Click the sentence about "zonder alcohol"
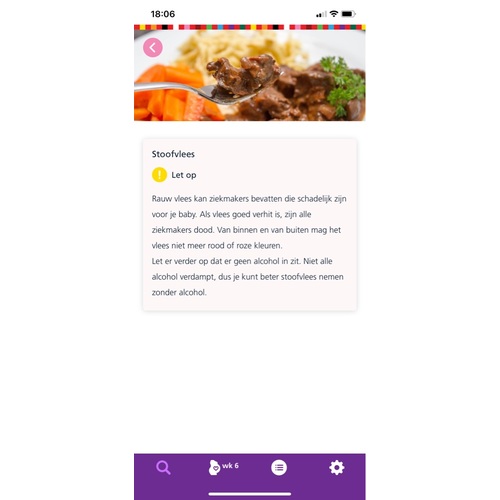 [x=247, y=277]
